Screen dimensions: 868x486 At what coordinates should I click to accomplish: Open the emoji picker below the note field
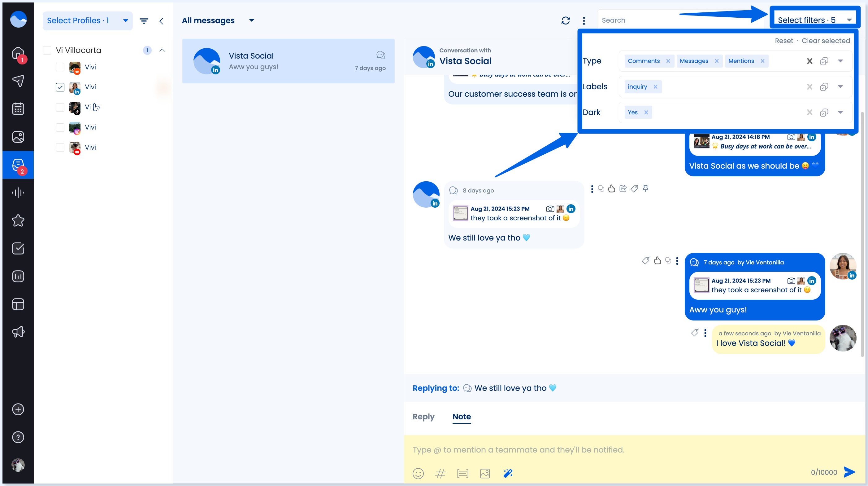pos(418,473)
